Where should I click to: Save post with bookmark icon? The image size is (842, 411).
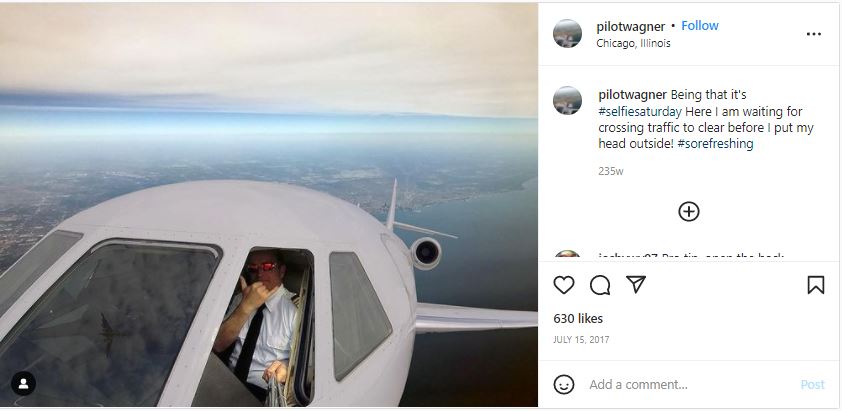(815, 285)
